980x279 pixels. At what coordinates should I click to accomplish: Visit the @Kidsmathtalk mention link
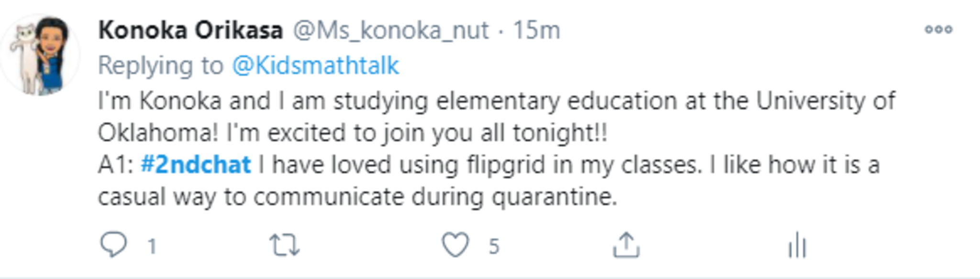315,65
